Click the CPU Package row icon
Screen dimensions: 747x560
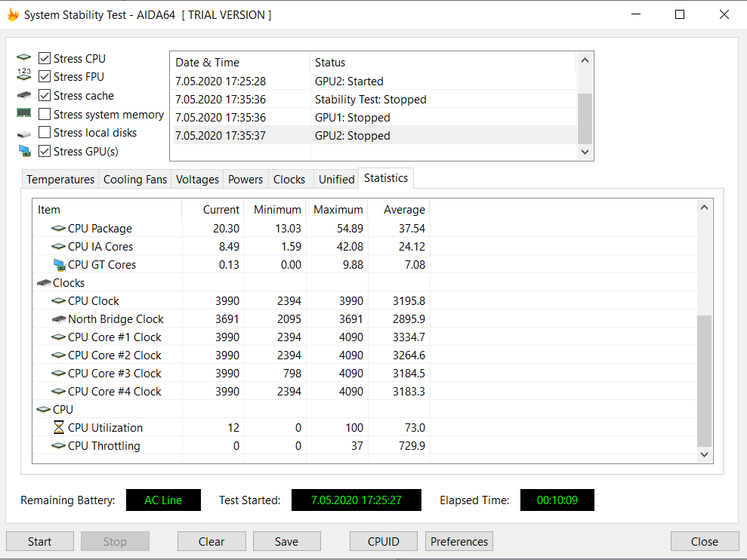(x=58, y=229)
